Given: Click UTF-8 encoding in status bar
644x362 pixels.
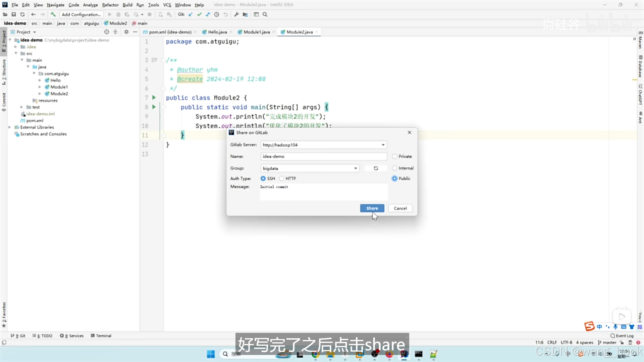Looking at the screenshot, I should click(x=566, y=343).
